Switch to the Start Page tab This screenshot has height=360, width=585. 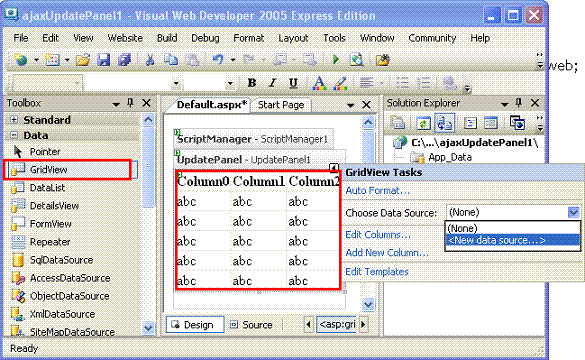[281, 105]
